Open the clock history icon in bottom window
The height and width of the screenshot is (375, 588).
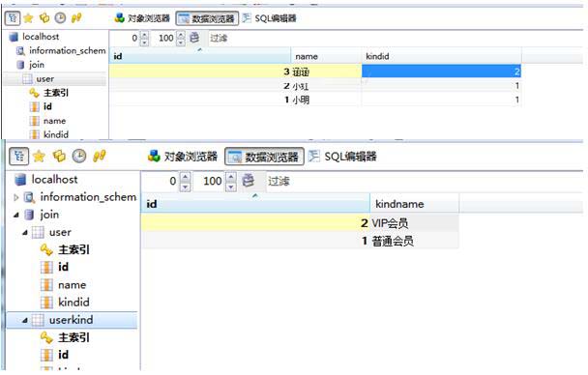[x=78, y=156]
